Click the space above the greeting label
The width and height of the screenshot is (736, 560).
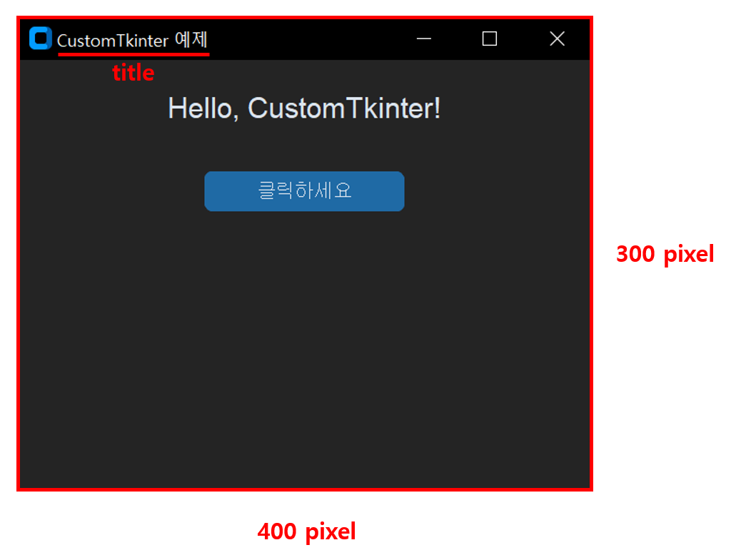[304, 78]
